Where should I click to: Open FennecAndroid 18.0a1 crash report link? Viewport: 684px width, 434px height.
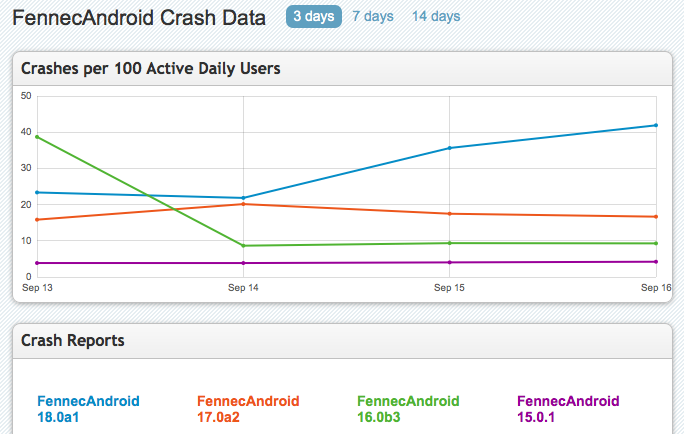88,409
